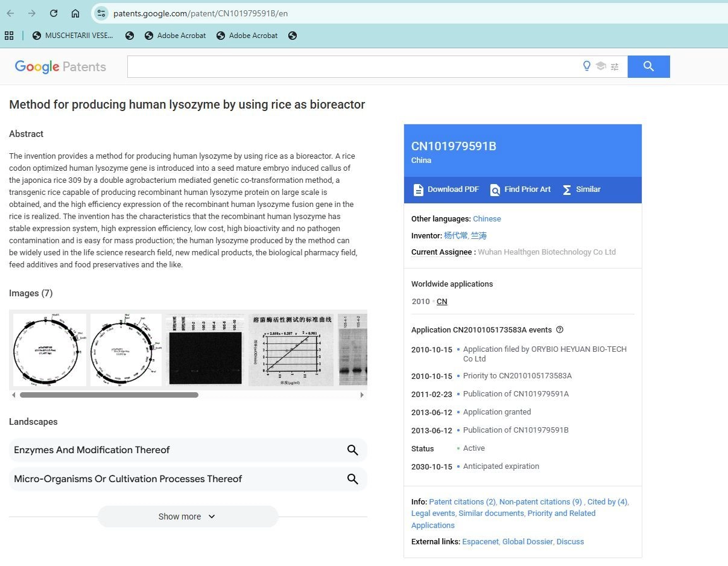
Task: Go to browser home page icon
Action: point(75,13)
